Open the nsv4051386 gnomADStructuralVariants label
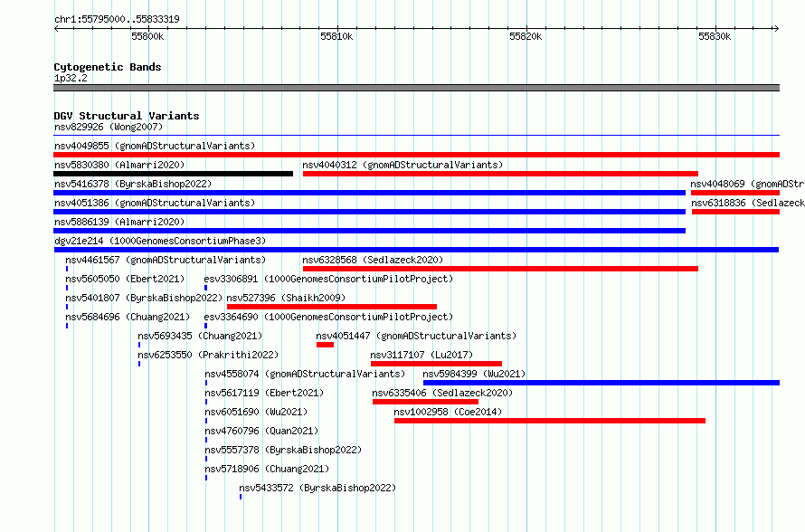 click(x=155, y=203)
